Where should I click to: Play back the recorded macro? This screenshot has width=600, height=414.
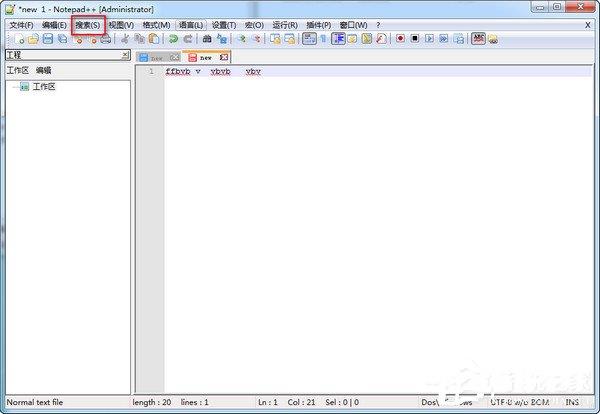(x=429, y=39)
